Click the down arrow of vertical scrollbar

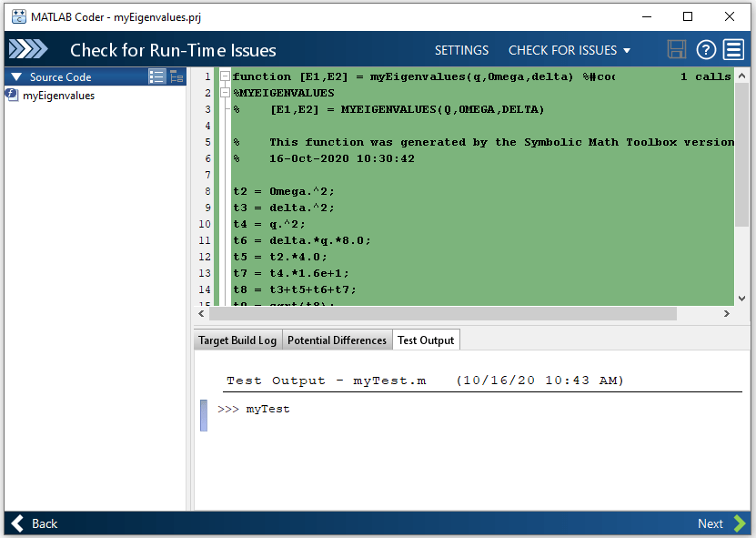[x=741, y=298]
